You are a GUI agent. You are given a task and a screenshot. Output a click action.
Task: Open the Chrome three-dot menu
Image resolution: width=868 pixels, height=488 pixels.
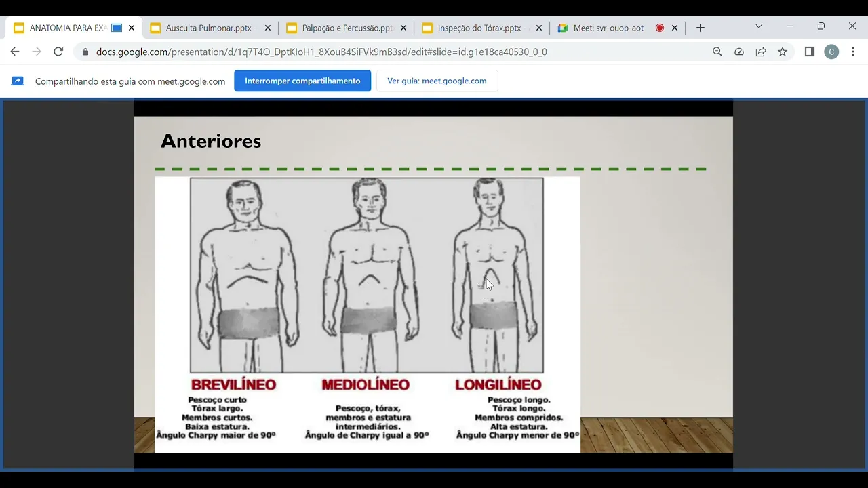853,52
